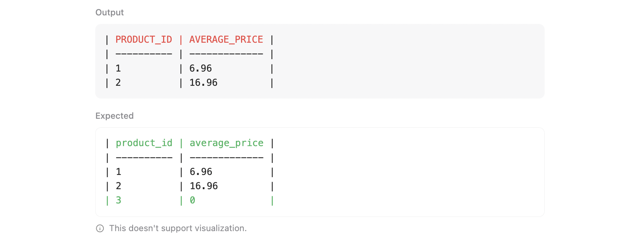Screen dimensions: 644x239
Task: Select the green average_price column header
Action: point(226,143)
